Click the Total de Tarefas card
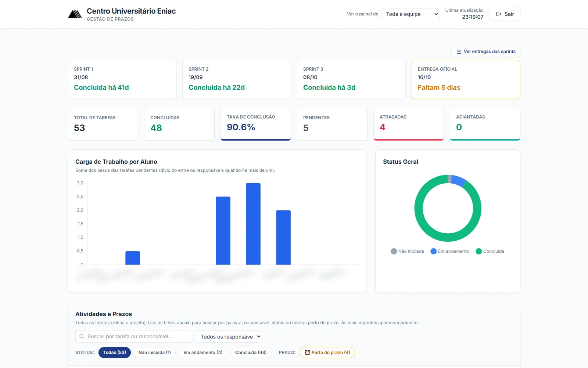The image size is (588, 368). pyautogui.click(x=103, y=124)
